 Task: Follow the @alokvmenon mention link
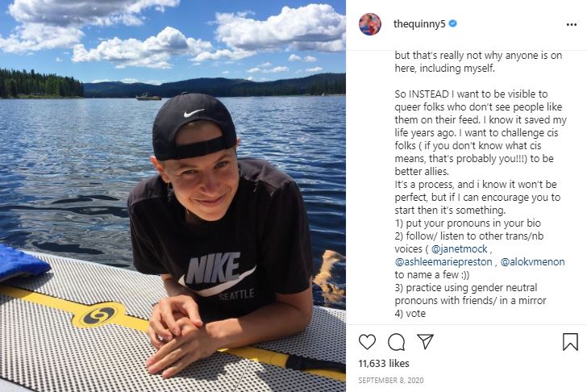(x=533, y=262)
